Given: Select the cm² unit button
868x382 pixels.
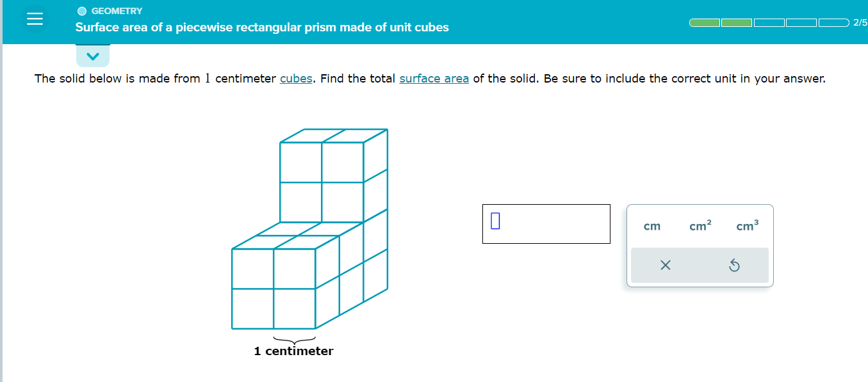Looking at the screenshot, I should tap(698, 226).
